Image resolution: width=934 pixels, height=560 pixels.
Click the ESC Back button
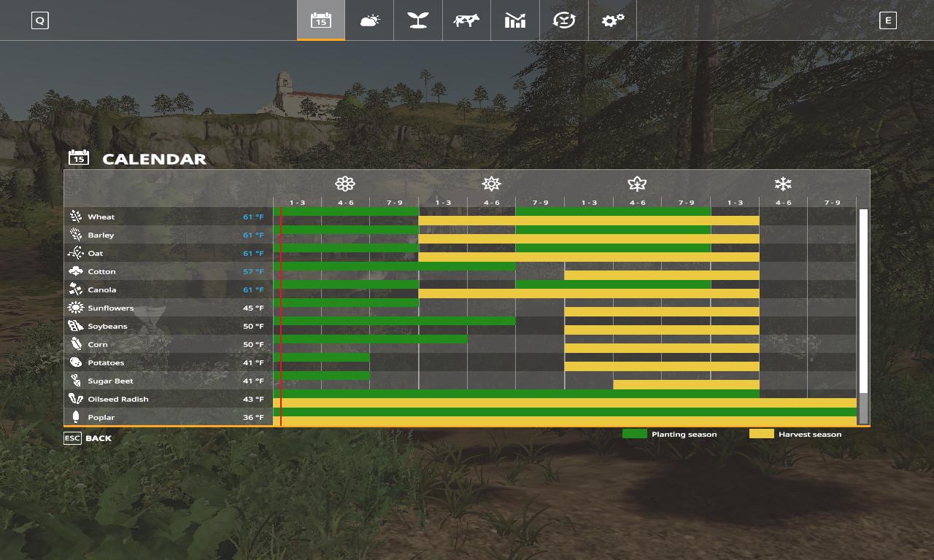88,438
